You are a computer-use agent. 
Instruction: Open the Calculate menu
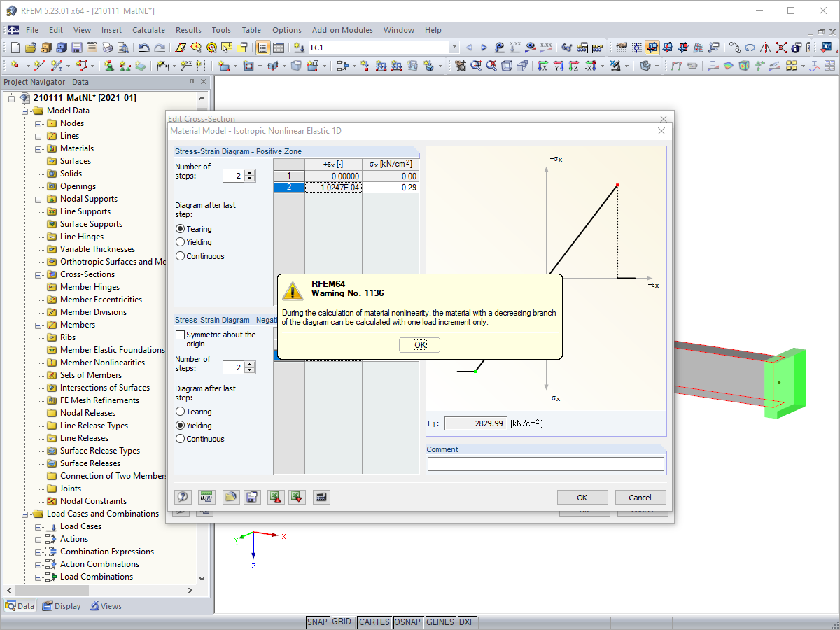[148, 30]
